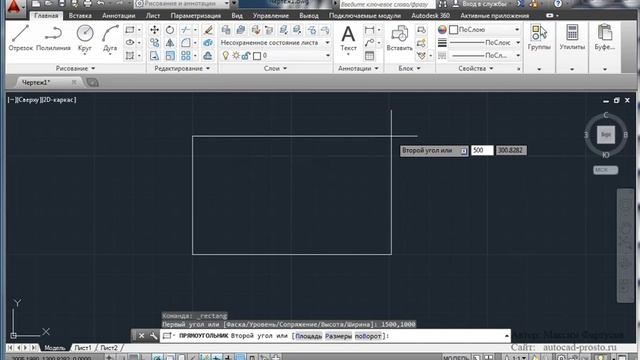
Task: Click the Create Block icon
Action: tap(421, 30)
